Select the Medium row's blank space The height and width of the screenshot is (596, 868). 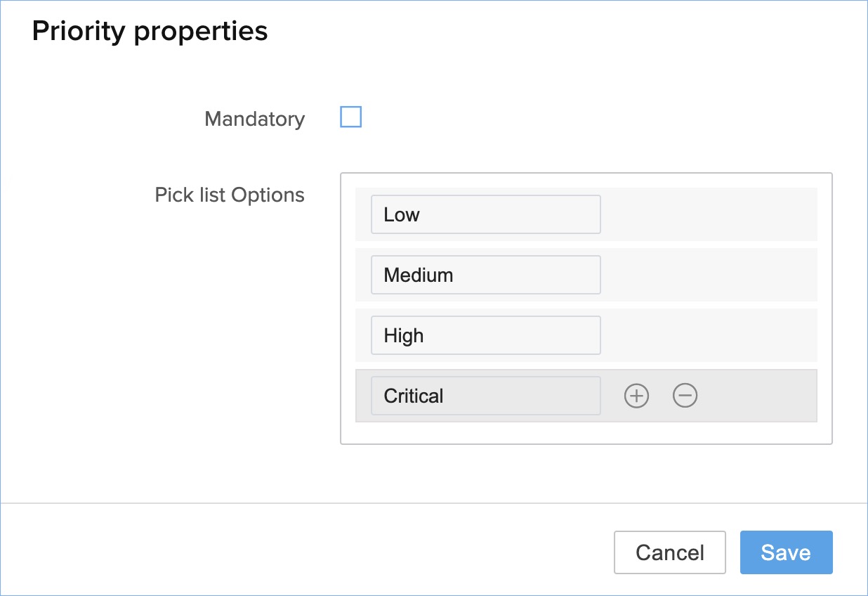[709, 275]
